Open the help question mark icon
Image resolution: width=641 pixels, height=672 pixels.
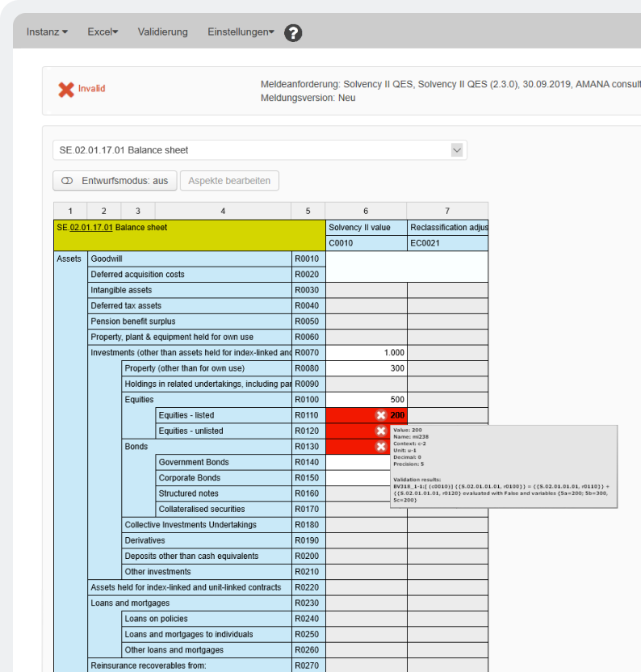[294, 33]
